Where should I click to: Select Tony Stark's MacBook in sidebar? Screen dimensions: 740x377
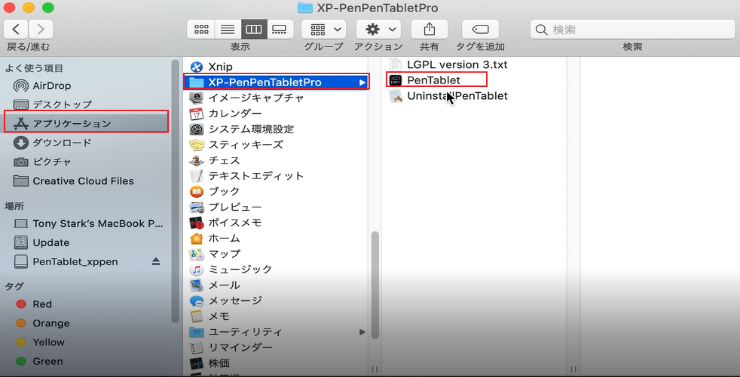tap(89, 223)
